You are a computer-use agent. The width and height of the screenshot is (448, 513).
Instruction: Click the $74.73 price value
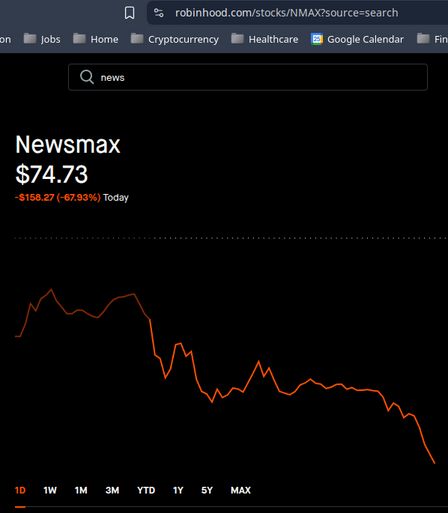(x=52, y=174)
